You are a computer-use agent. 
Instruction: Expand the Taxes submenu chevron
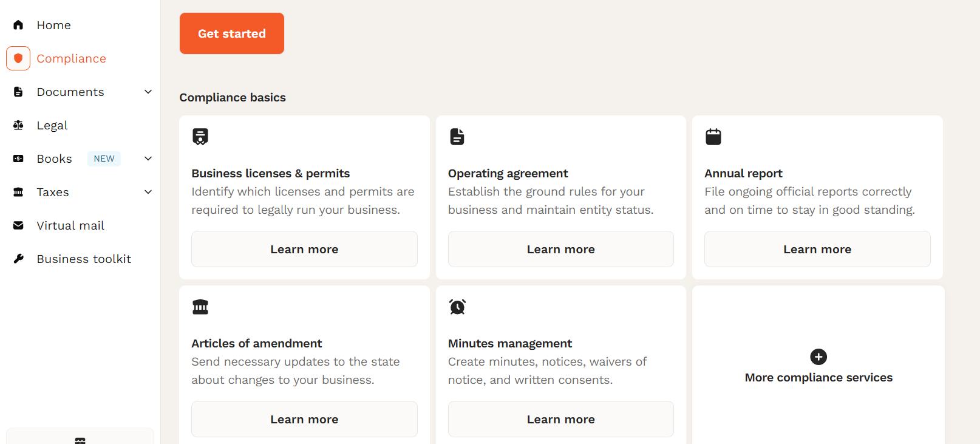pyautogui.click(x=148, y=192)
